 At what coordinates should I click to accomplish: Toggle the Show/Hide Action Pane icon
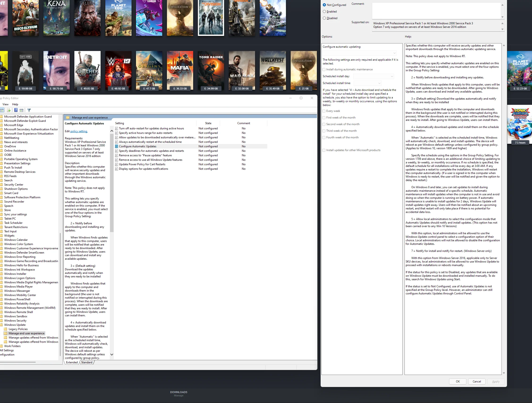click(21, 110)
